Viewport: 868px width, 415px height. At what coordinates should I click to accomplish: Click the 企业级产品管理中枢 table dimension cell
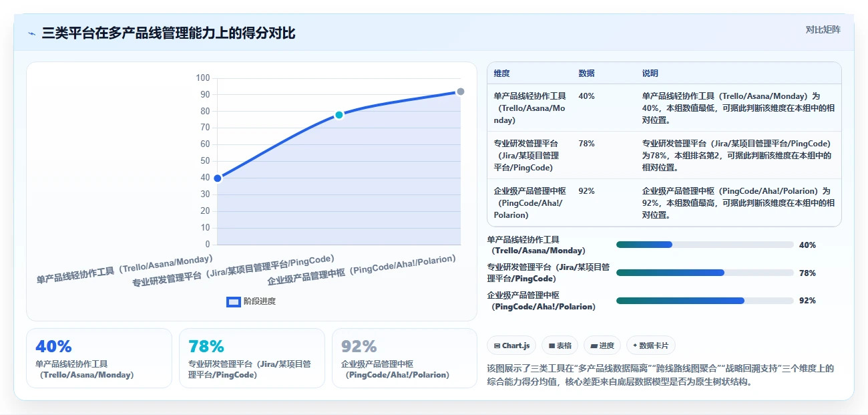[x=529, y=203]
